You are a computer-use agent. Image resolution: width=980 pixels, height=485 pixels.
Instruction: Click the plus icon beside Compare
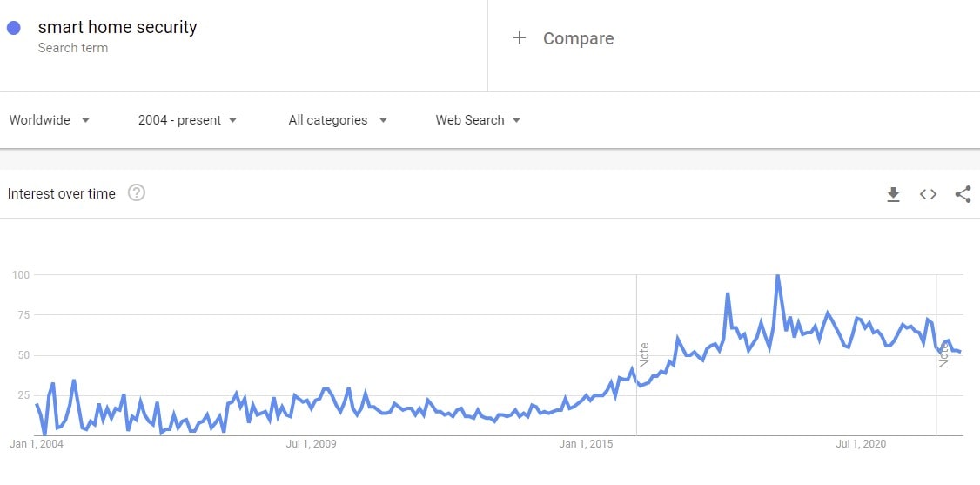coord(520,37)
